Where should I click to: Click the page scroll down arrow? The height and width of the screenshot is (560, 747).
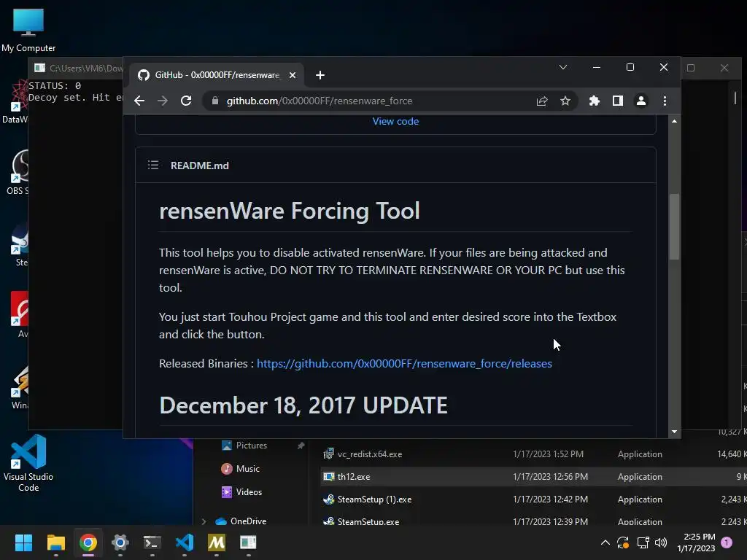(x=674, y=432)
